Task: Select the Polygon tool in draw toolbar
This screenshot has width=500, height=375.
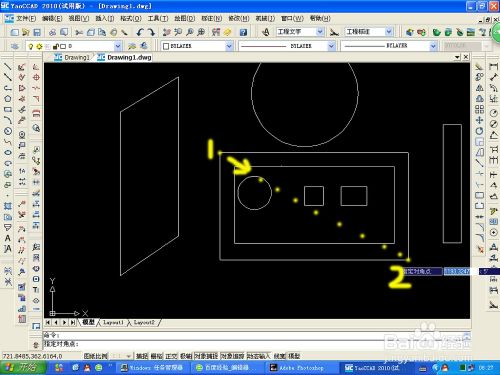Action: (8, 99)
